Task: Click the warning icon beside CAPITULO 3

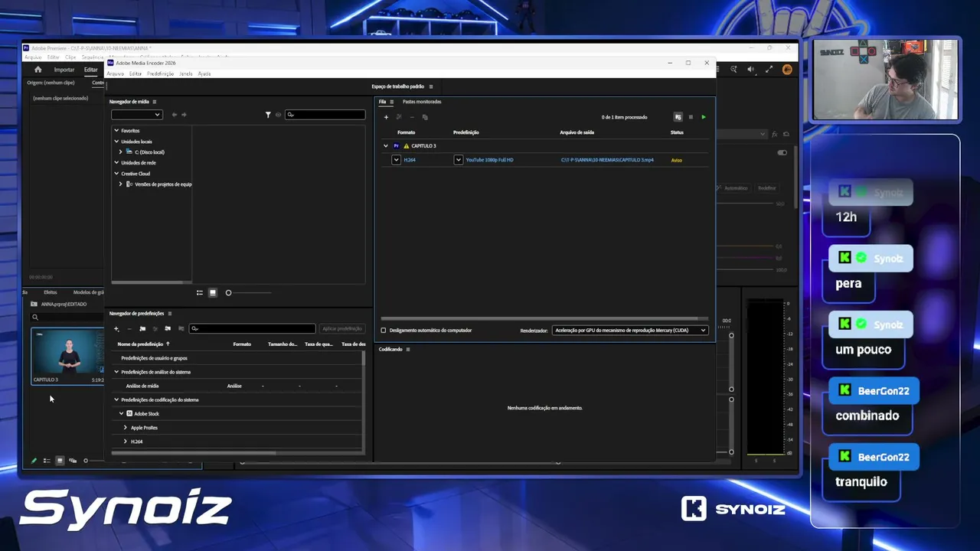Action: click(x=407, y=145)
